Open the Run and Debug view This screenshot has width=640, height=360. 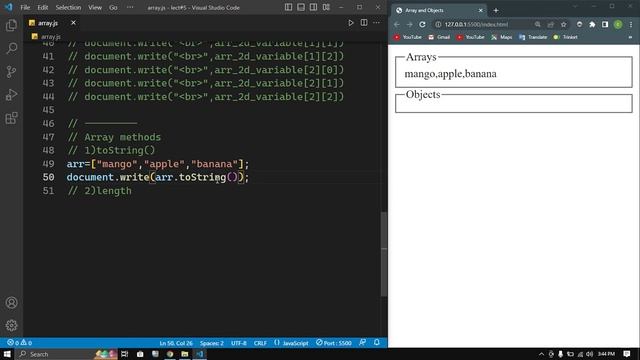pos(11,95)
